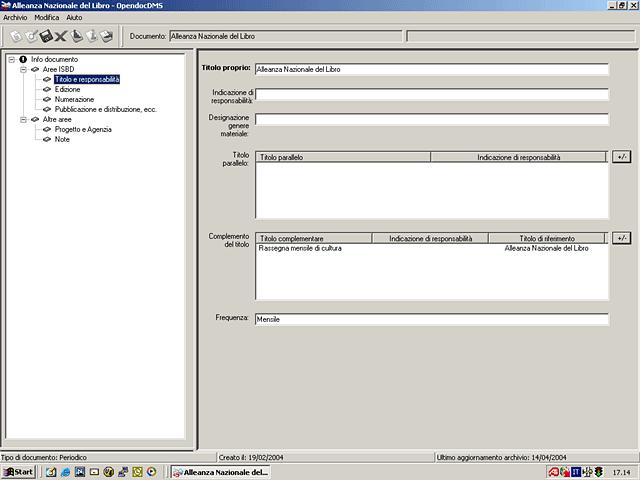The image size is (640, 480).
Task: Click the toolbar icon right of the X
Action: (77, 36)
